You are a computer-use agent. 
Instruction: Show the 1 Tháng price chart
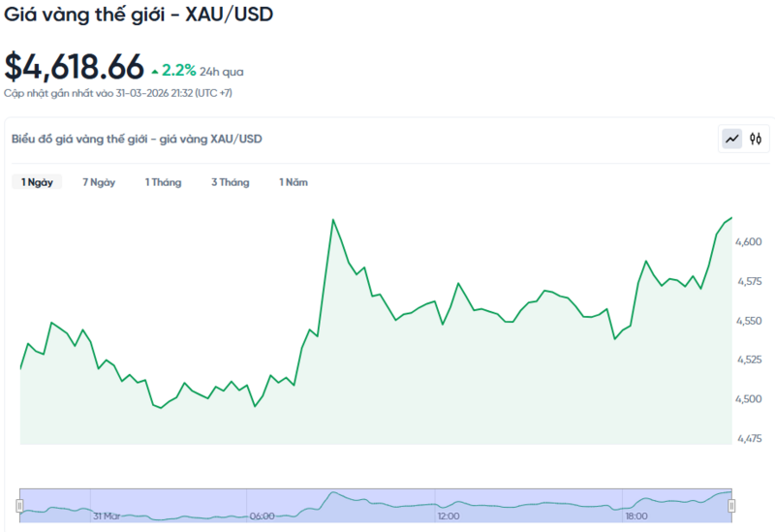coord(163,182)
